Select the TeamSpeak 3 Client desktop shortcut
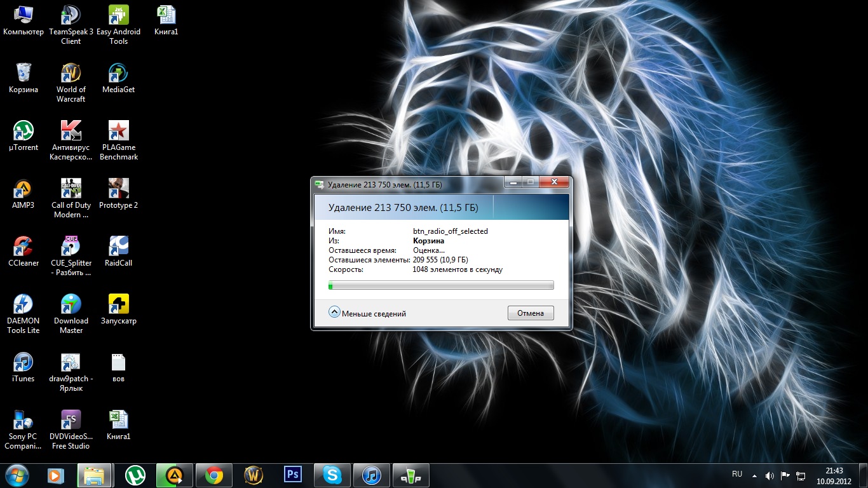This screenshot has height=488, width=868. [x=71, y=25]
